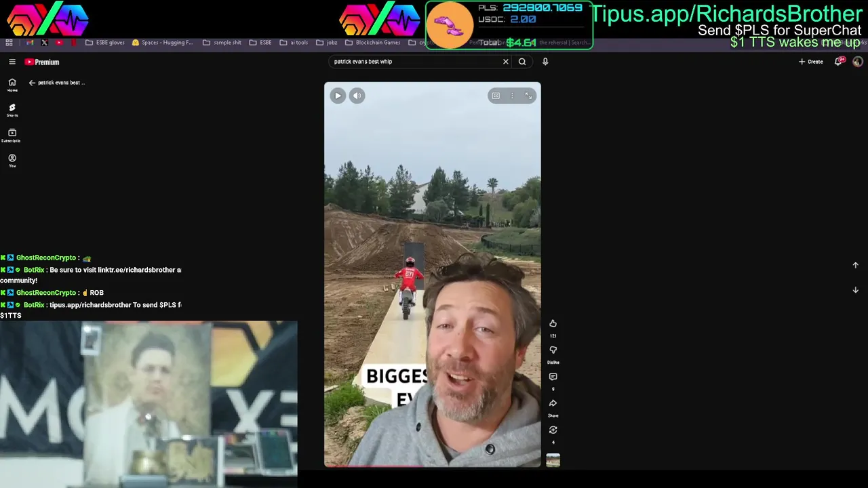Expand the Short to fullscreen
The height and width of the screenshot is (488, 868).
(528, 96)
